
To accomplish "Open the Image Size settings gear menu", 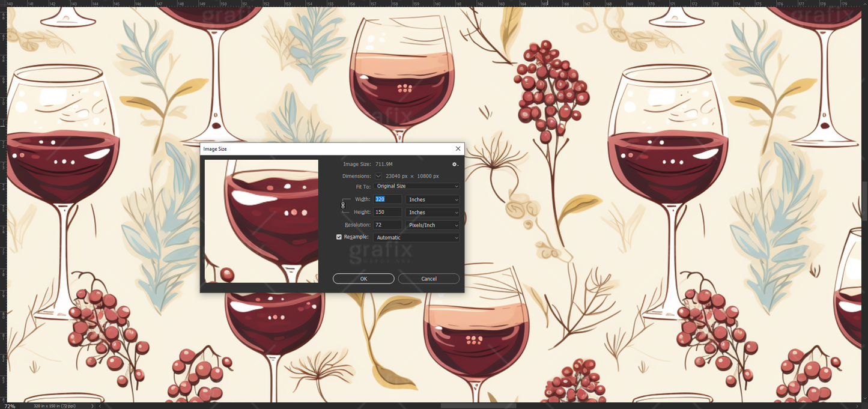I will [455, 164].
